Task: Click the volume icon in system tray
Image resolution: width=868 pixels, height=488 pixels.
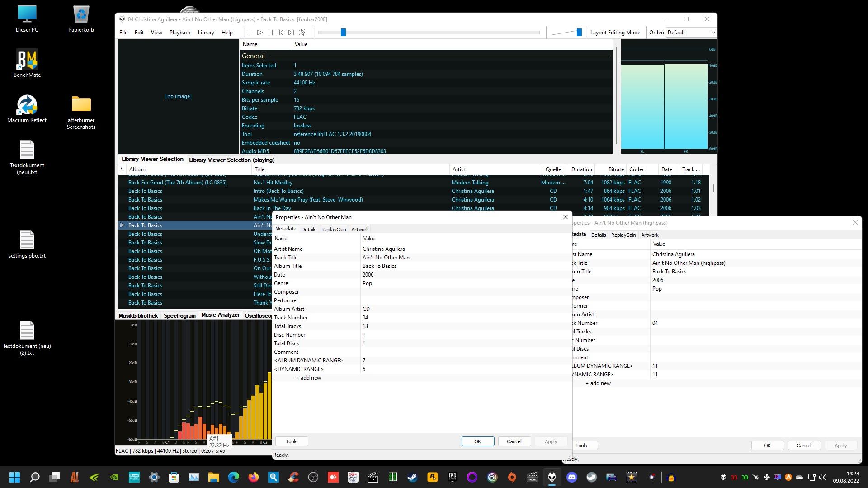Action: click(823, 477)
